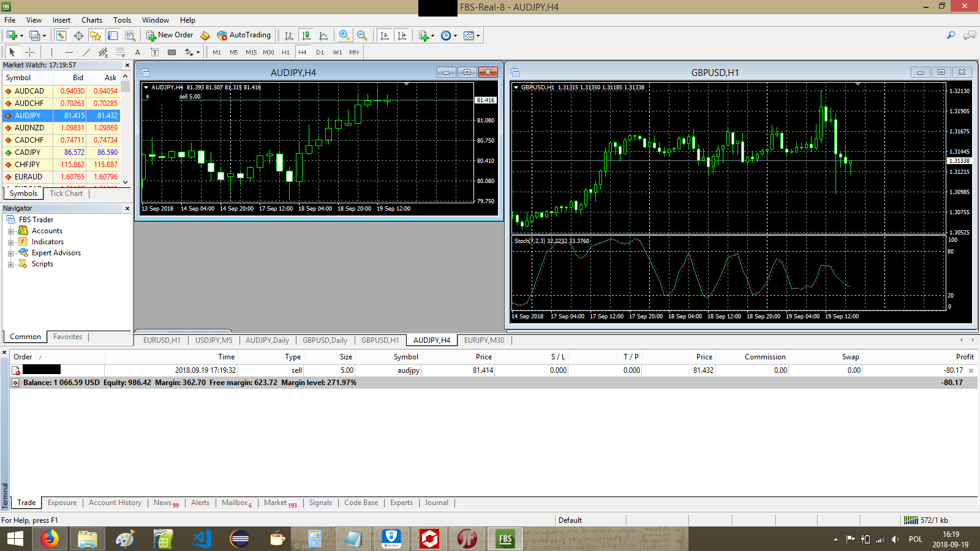Expand the Indicators tree node
Screen dimensions: 980x551
point(10,242)
